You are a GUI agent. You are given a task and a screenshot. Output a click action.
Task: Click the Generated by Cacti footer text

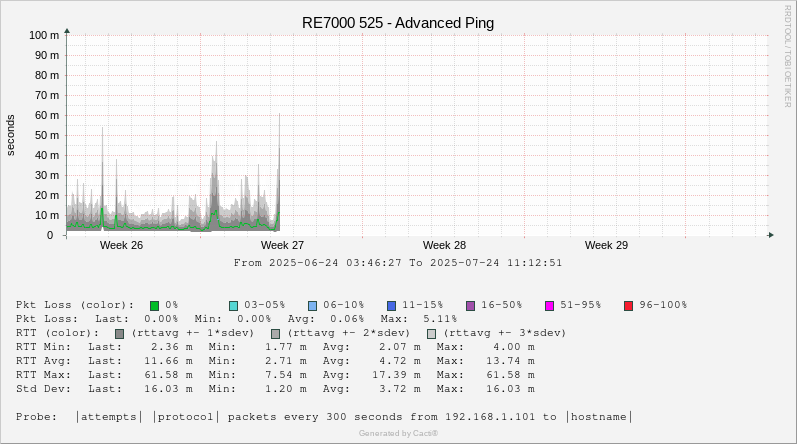(398, 433)
